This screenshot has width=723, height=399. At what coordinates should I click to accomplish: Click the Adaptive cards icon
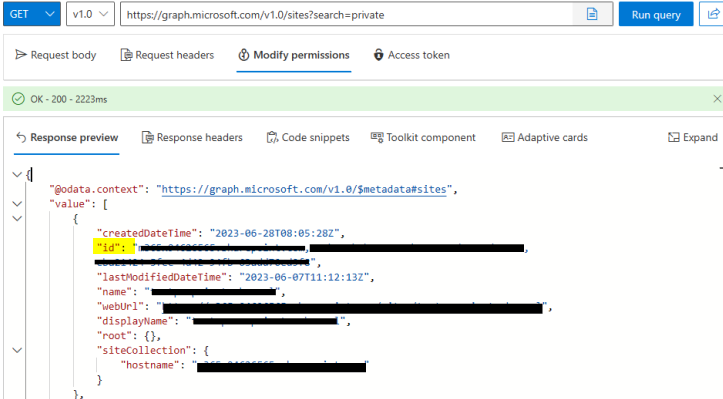coord(508,137)
